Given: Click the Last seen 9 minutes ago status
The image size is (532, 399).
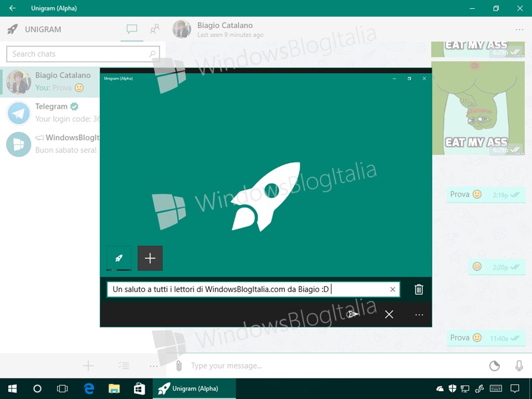Looking at the screenshot, I should point(231,35).
